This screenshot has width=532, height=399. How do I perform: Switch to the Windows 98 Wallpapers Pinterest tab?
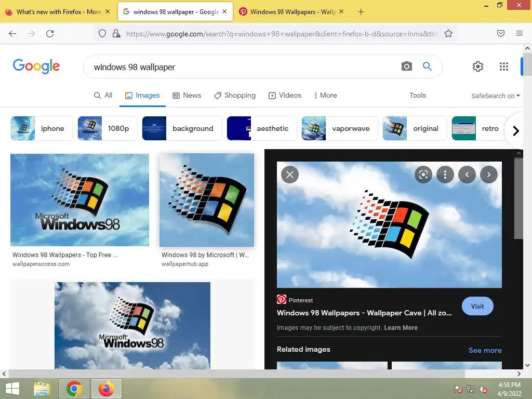tap(292, 11)
